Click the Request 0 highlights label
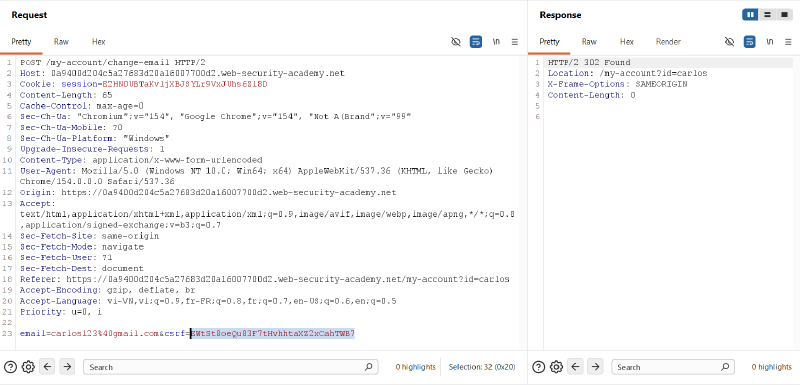 click(415, 367)
